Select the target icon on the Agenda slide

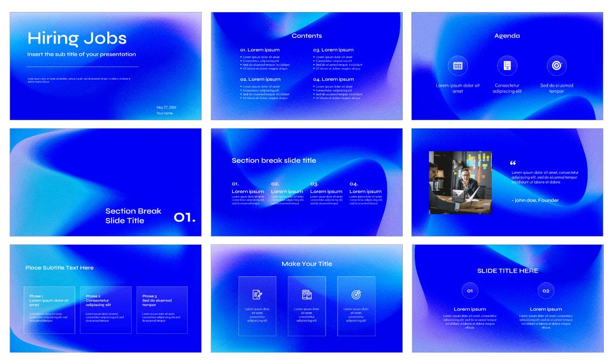coord(556,66)
